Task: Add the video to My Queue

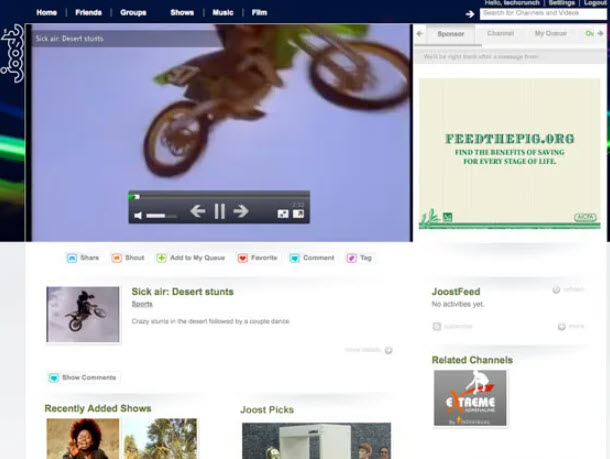Action: 190,258
